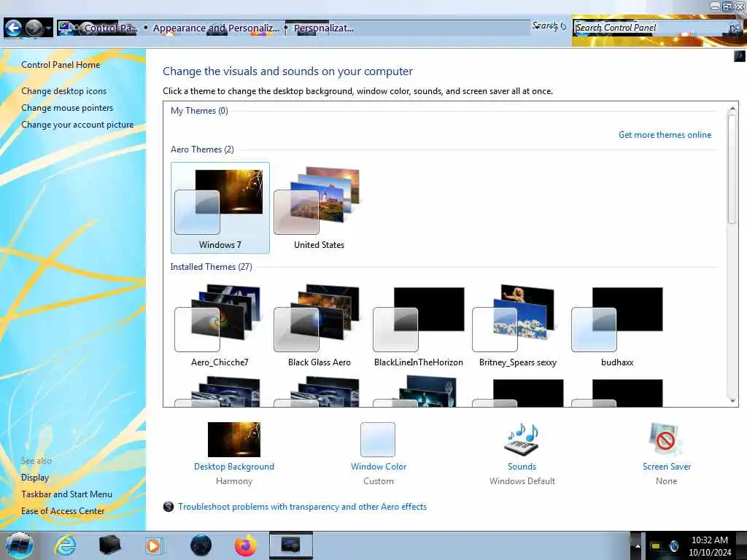The image size is (747, 560).
Task: Open the dark globe taskbar icon
Action: tap(201, 545)
